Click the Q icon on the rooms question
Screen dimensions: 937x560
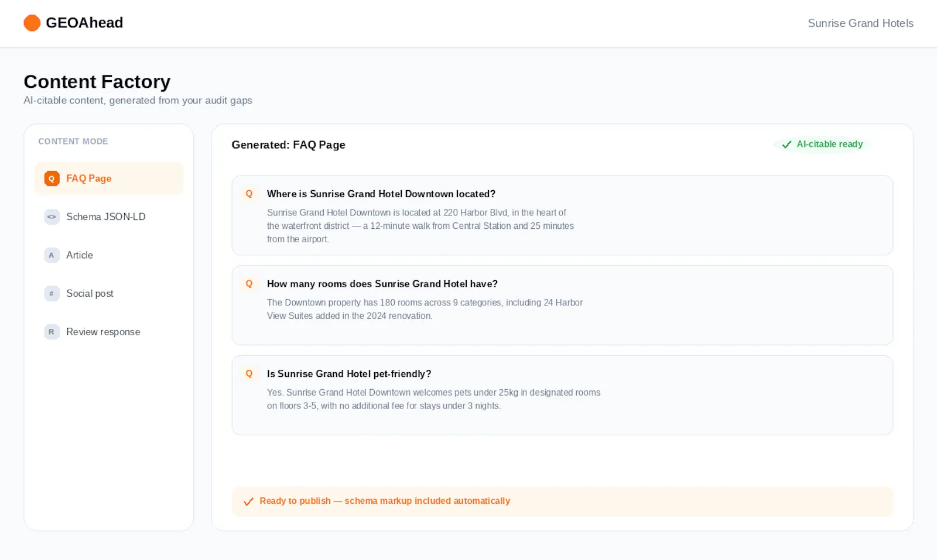point(249,284)
